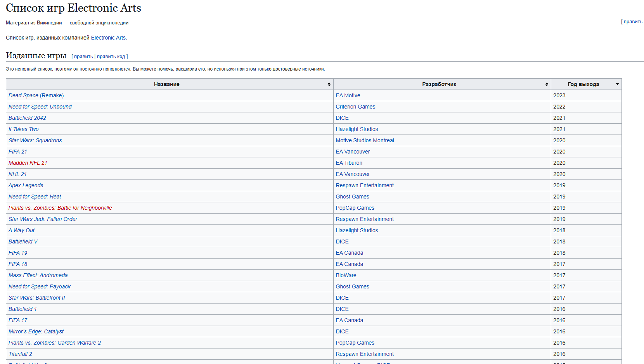The width and height of the screenshot is (644, 364).
Task: Click DICE in the Battlefield 1 row
Action: click(342, 309)
